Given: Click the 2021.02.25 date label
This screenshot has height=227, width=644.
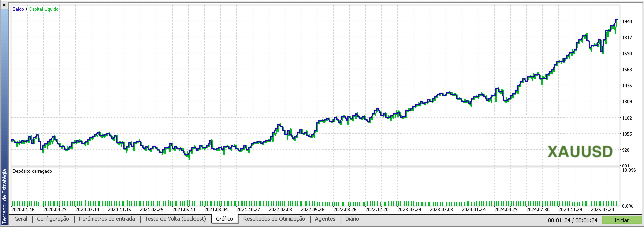Looking at the screenshot, I should coord(152,210).
